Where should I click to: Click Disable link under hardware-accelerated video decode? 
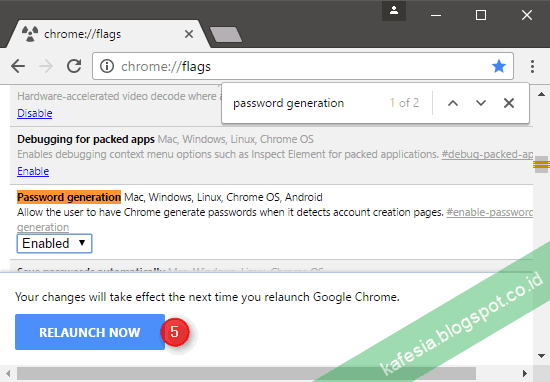click(35, 113)
